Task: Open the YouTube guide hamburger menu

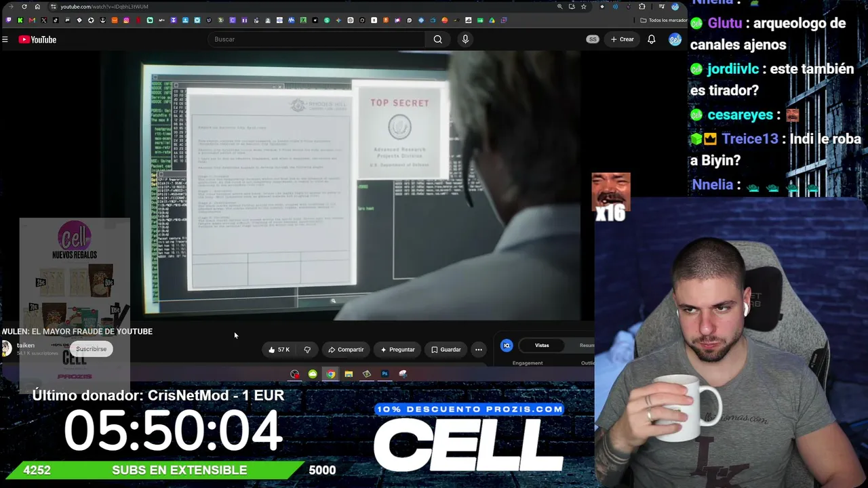Action: pyautogui.click(x=5, y=39)
